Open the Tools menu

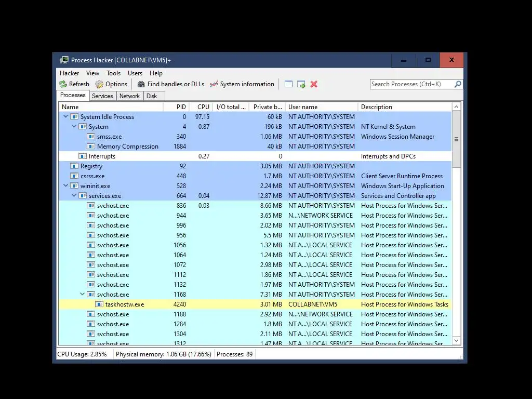click(113, 73)
